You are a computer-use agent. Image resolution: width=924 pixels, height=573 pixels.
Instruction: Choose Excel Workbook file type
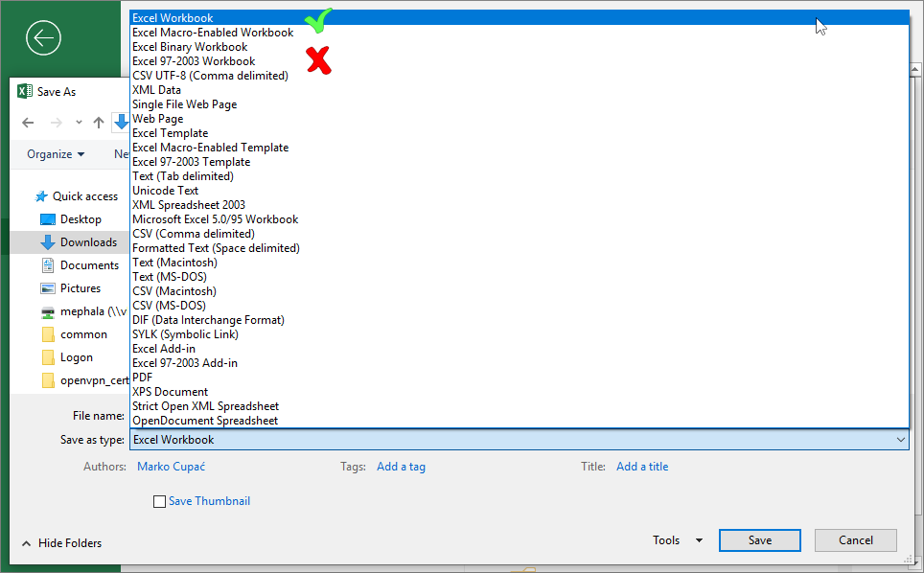(520, 17)
